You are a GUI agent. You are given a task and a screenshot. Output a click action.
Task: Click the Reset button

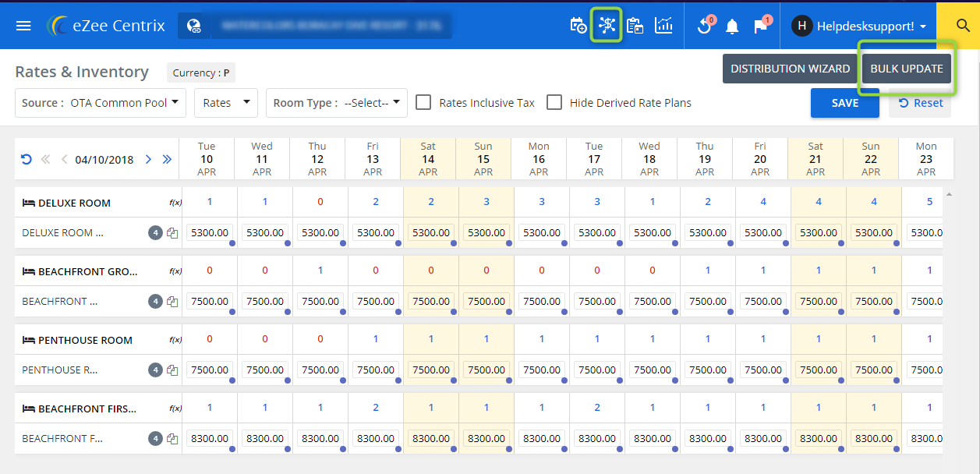coord(920,103)
